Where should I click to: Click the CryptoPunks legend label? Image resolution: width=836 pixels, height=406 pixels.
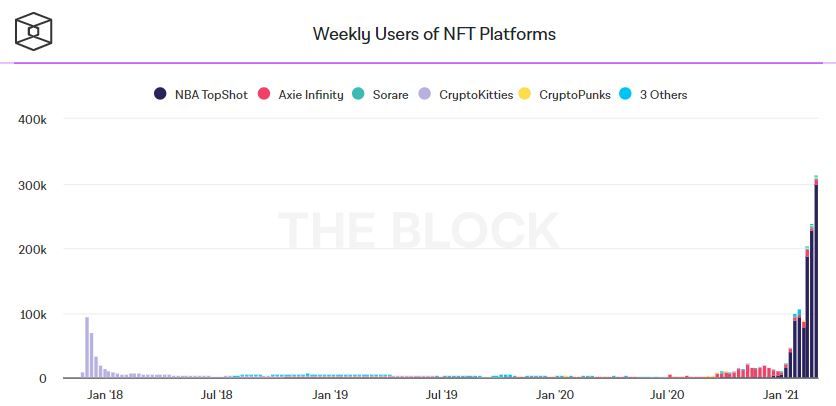pyautogui.click(x=574, y=95)
